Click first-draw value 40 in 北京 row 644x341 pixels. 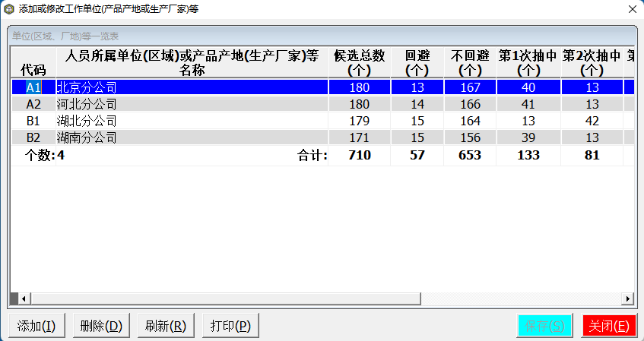528,87
